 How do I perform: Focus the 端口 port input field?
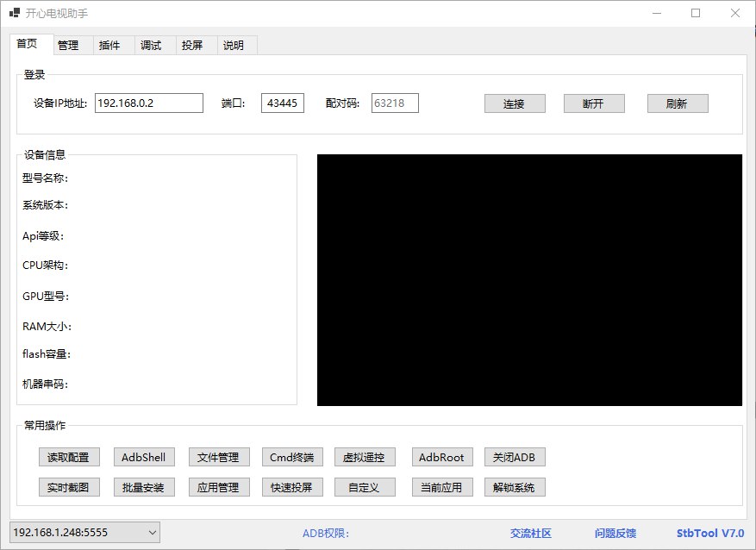coord(282,103)
